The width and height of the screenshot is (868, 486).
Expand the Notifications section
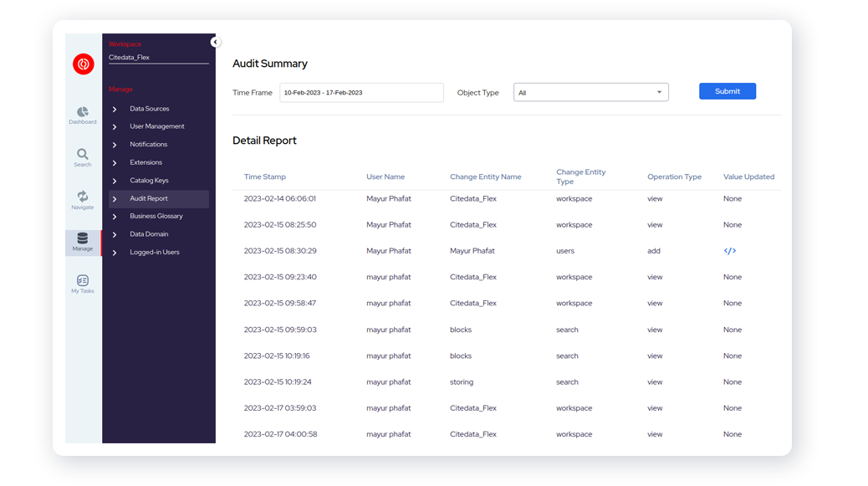(x=147, y=144)
